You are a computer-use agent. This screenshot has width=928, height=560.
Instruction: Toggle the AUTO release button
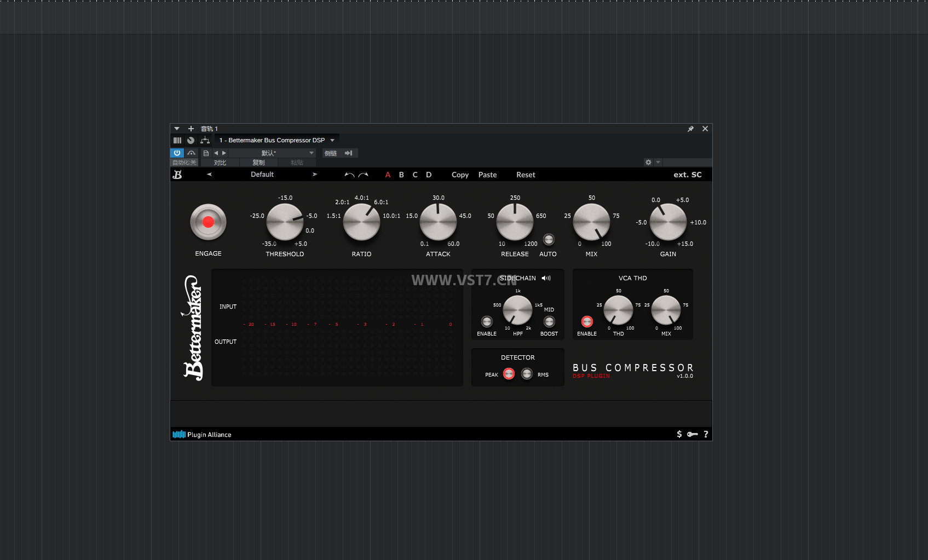pos(549,239)
